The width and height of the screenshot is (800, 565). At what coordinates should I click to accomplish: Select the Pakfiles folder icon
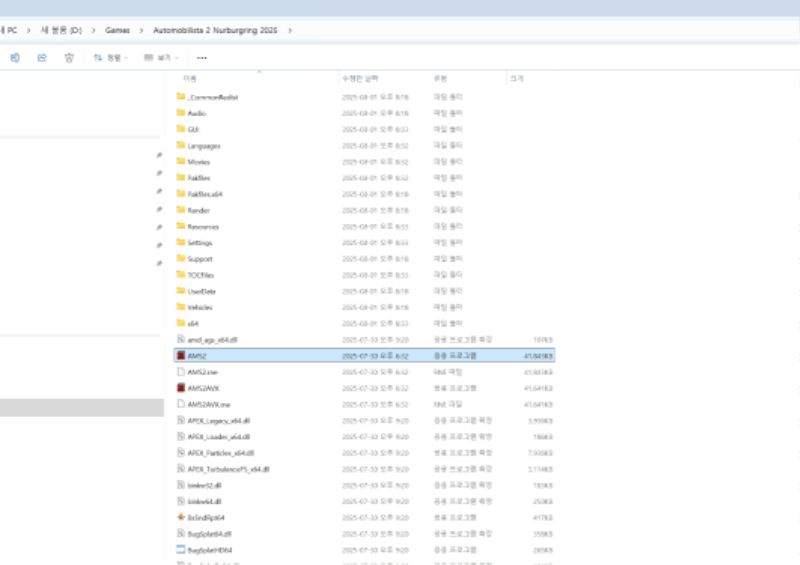click(x=181, y=178)
